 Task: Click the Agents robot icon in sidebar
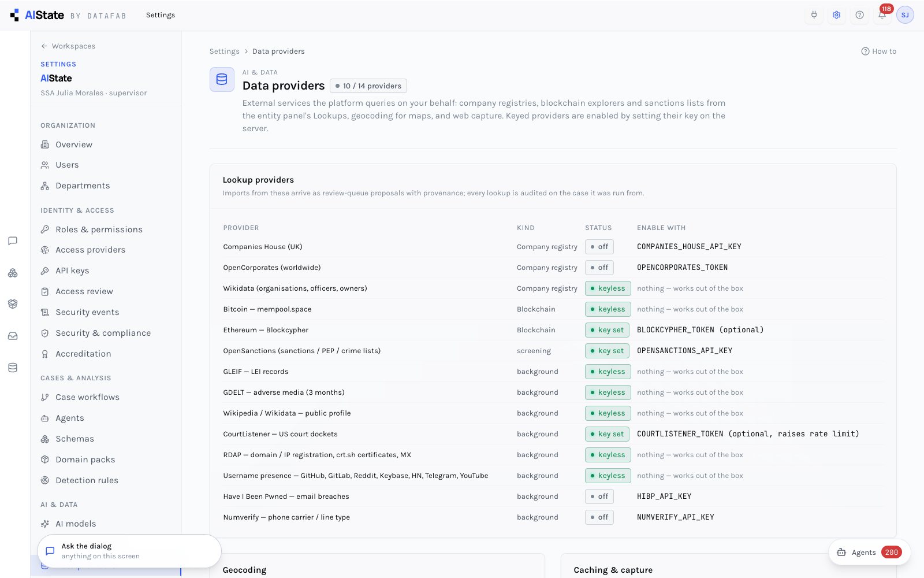coord(45,418)
